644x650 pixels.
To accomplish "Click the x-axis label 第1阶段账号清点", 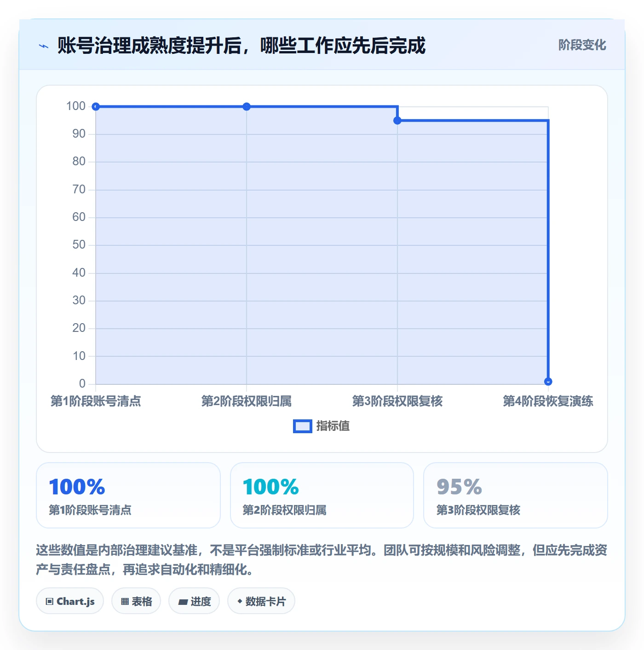I will pos(96,401).
